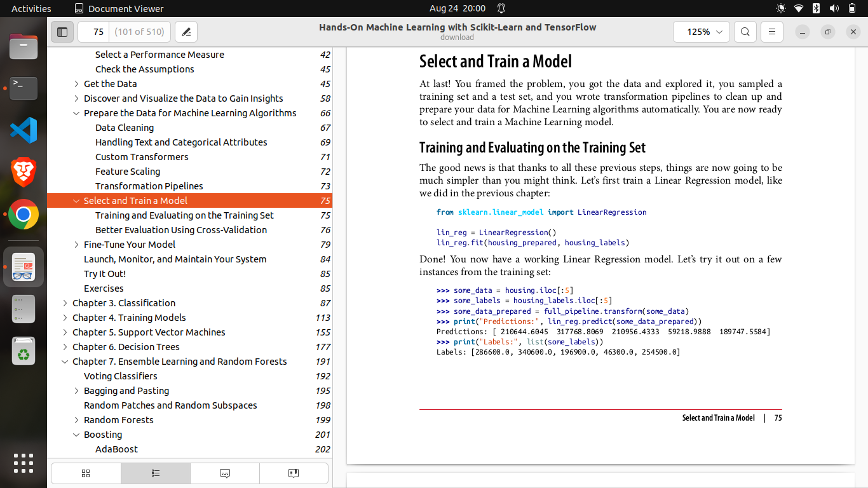Open Handling Text and Categorical Attributes
The width and height of the screenshot is (868, 488).
pos(181,142)
